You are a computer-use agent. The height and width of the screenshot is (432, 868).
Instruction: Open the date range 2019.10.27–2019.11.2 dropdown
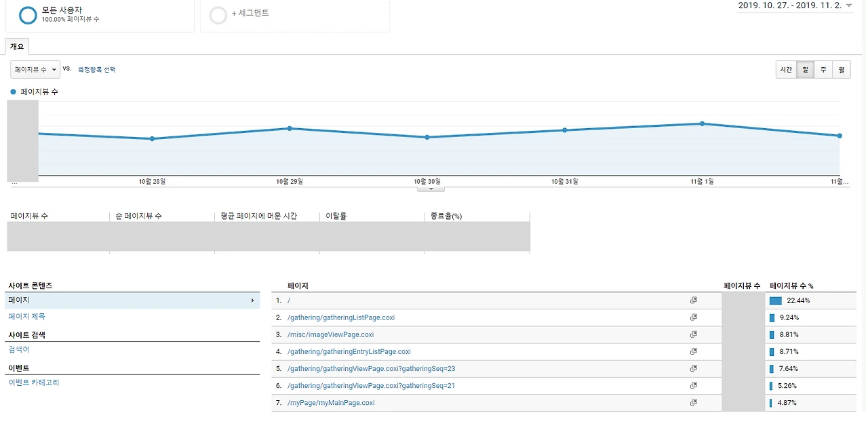click(x=793, y=5)
